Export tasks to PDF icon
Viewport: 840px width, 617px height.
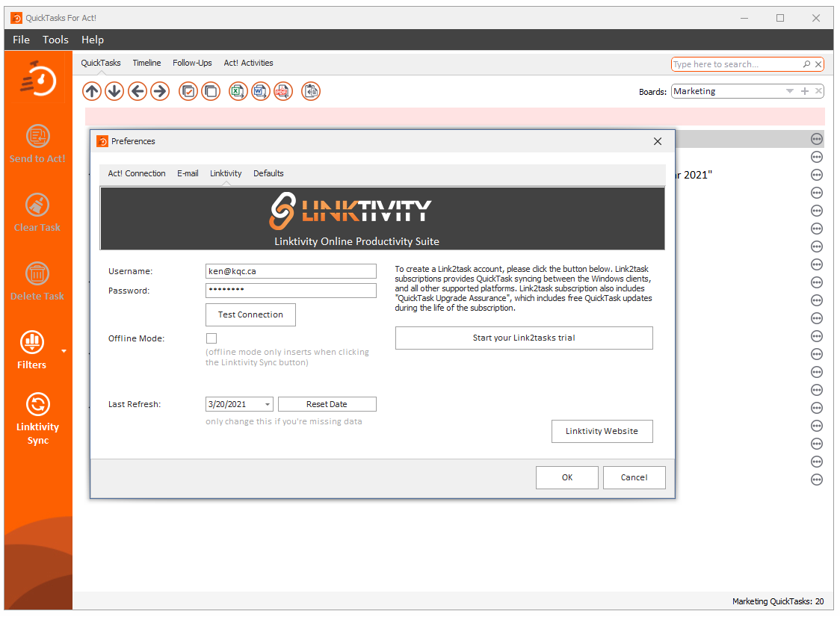point(283,92)
